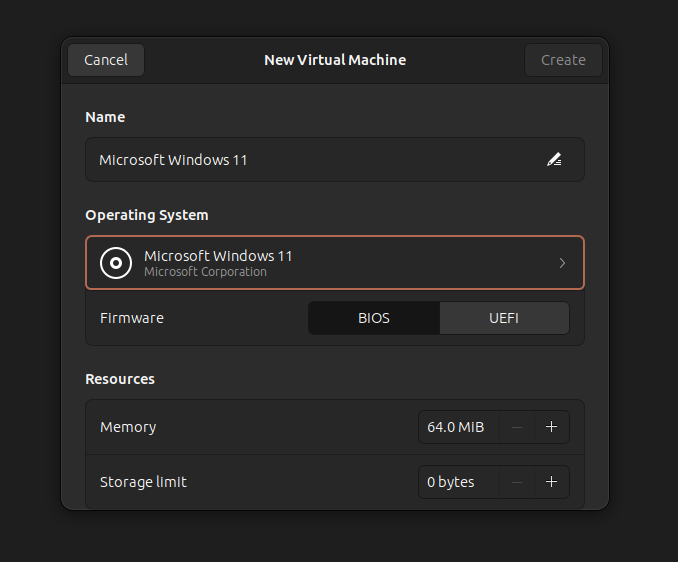Click the Microsoft Corporation subtitle
This screenshot has width=678, height=562.
tap(205, 272)
